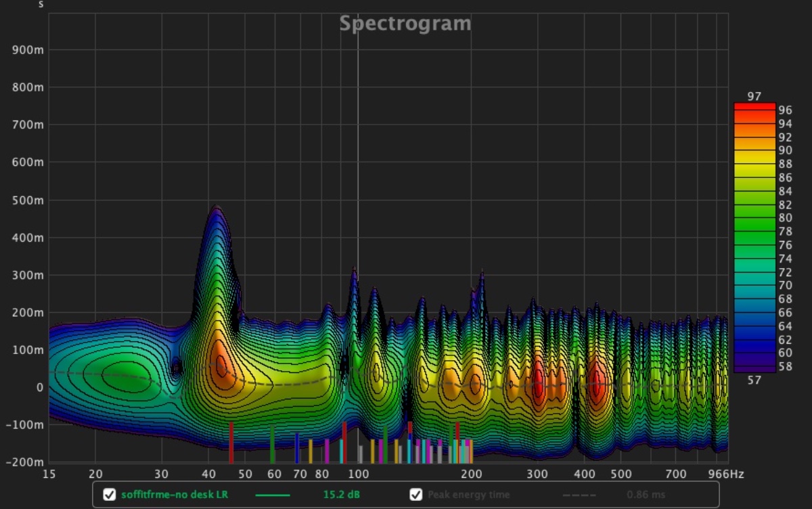The width and height of the screenshot is (812, 509).
Task: Click the dashed Peak energy time line sample
Action: (x=580, y=495)
